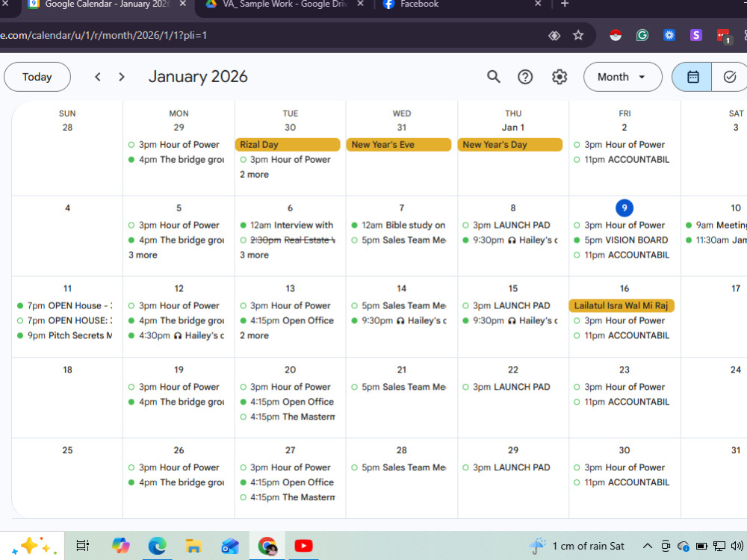Click the browser address bar
This screenshot has height=560, width=747.
(267, 35)
